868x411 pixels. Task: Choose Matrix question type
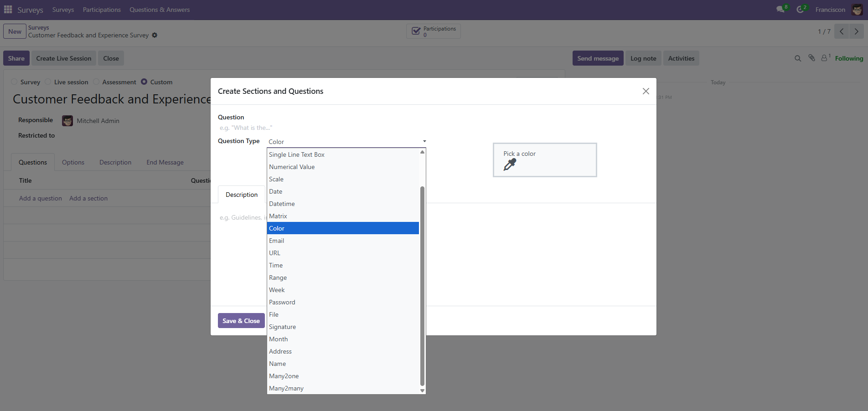click(x=343, y=216)
